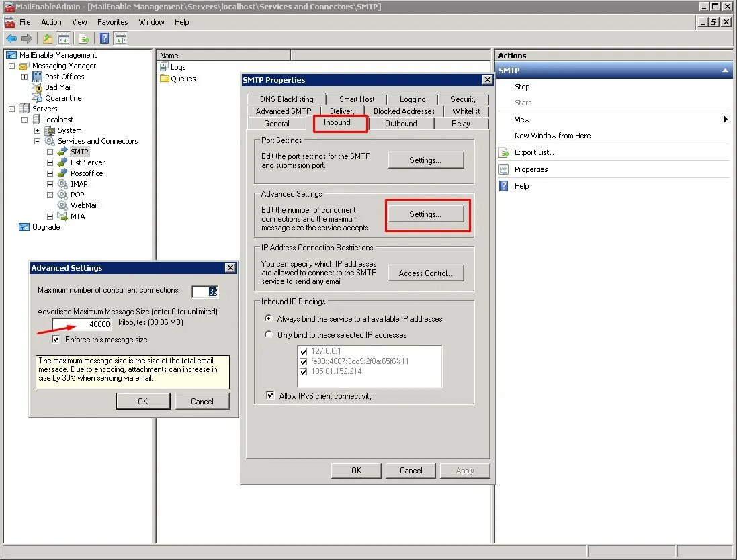Collapse the Servers tree node
Image resolution: width=737 pixels, height=560 pixels.
coord(11,109)
